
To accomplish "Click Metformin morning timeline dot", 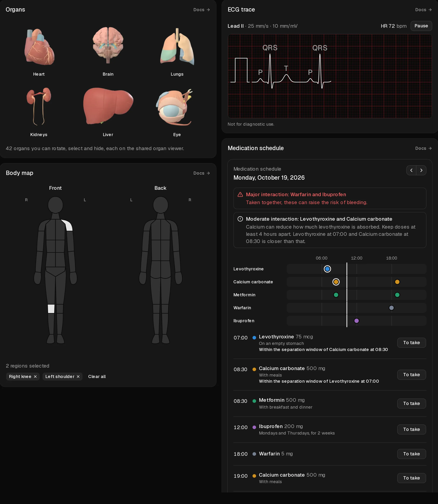I will point(336,295).
